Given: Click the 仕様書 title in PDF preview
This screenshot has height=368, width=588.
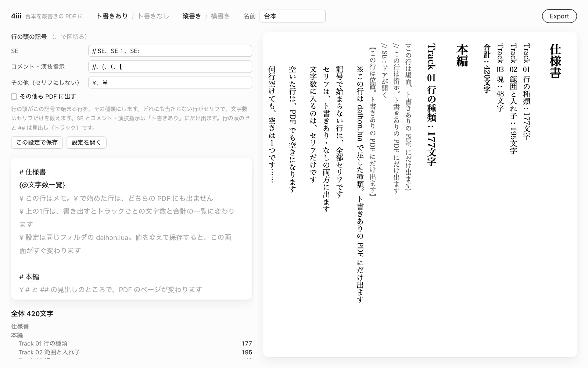Looking at the screenshot, I should pos(555,61).
